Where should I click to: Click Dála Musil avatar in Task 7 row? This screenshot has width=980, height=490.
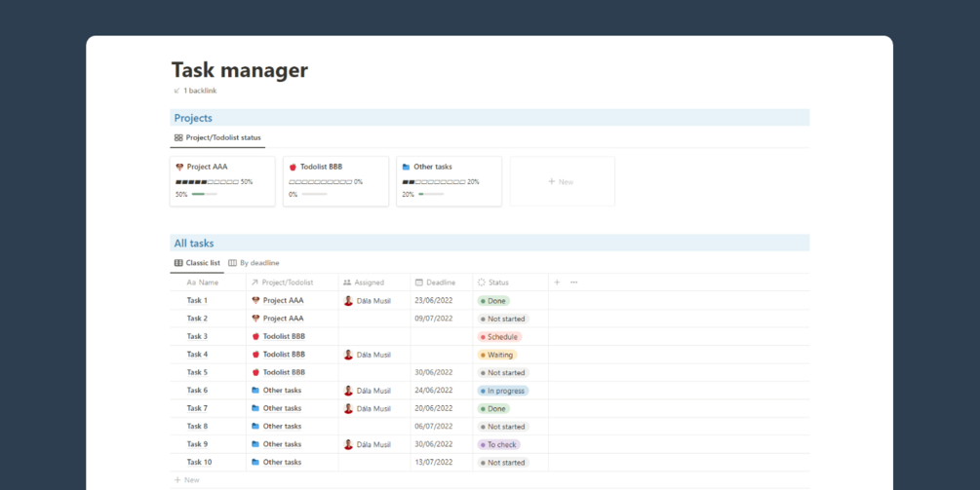pos(348,409)
